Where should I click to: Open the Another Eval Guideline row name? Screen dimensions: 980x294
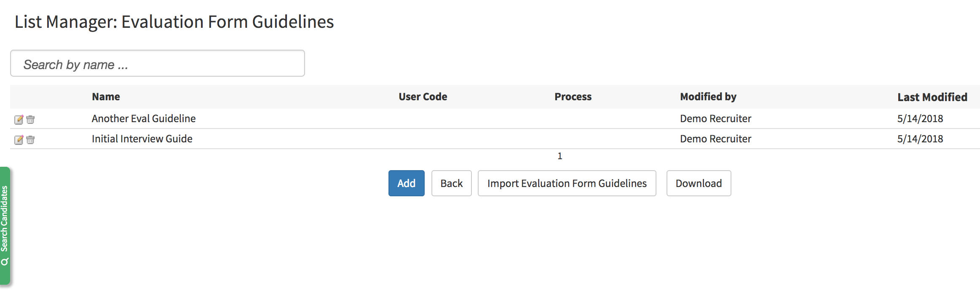(144, 119)
